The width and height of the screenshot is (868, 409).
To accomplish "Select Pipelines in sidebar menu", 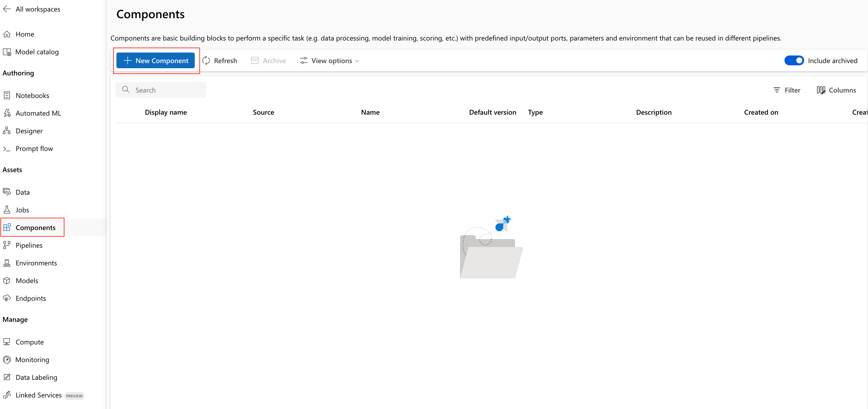I will (x=29, y=245).
